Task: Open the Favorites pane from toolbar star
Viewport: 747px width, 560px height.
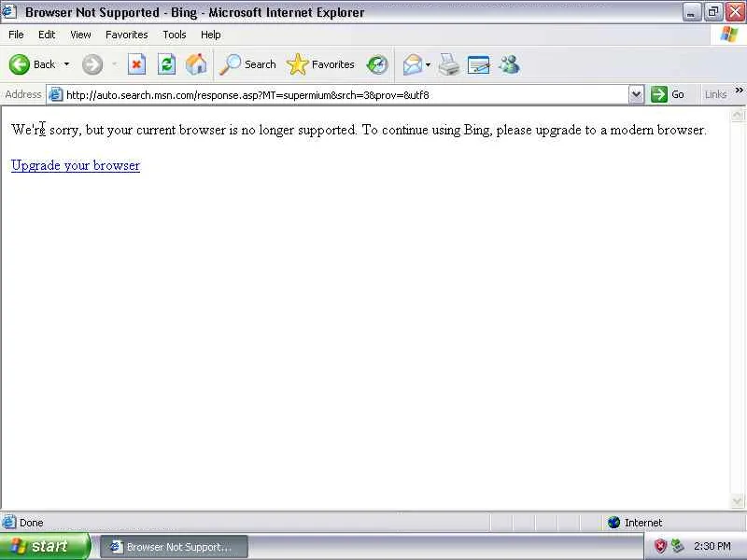Action: tap(321, 64)
